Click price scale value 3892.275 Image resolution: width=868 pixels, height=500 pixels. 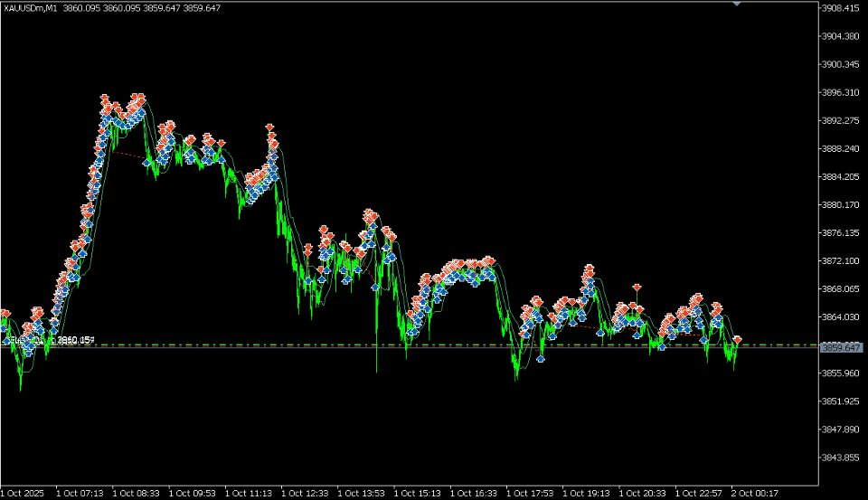(842, 121)
